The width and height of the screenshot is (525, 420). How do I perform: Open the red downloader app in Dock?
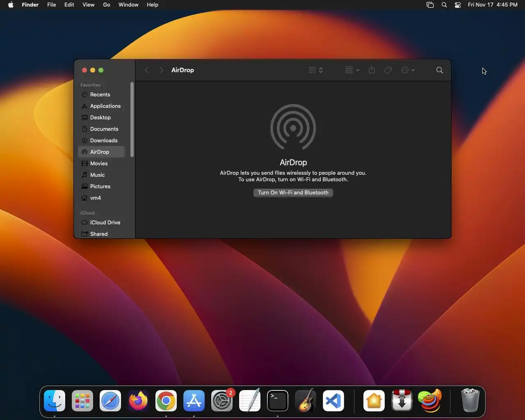click(x=402, y=401)
